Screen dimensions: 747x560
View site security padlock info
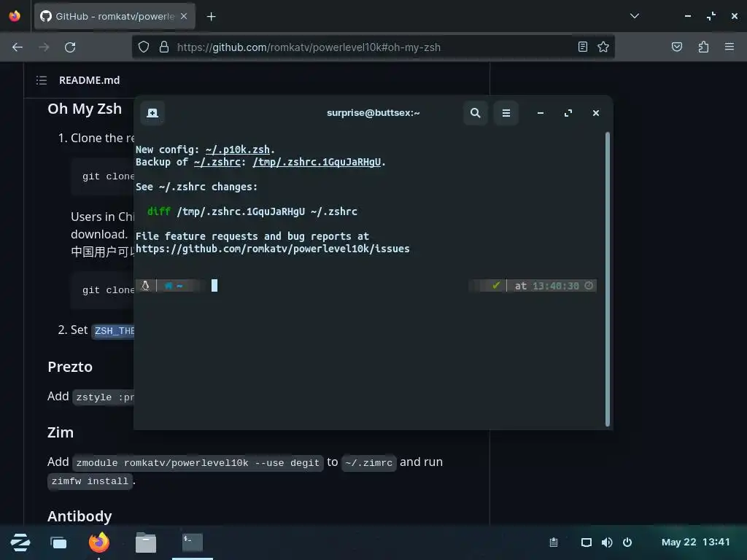164,47
